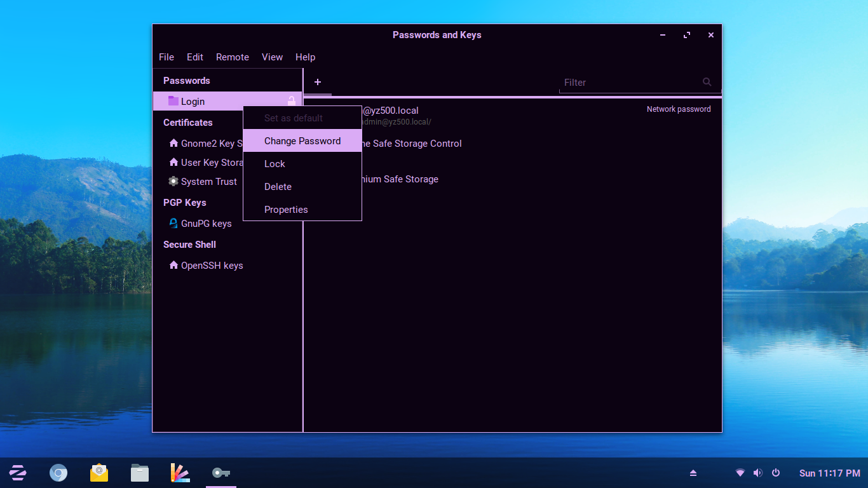Select Lock in the context menu
The image size is (868, 488).
[275, 164]
